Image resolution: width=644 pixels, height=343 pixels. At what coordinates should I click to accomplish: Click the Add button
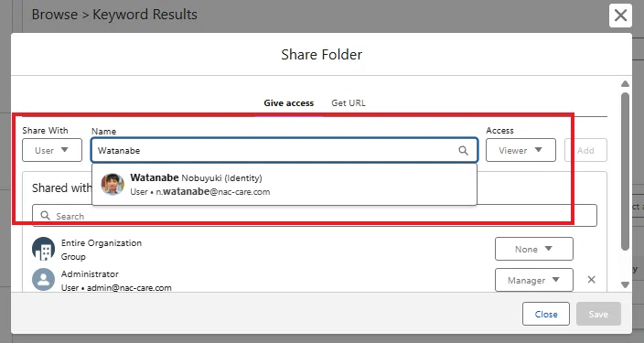tap(585, 150)
